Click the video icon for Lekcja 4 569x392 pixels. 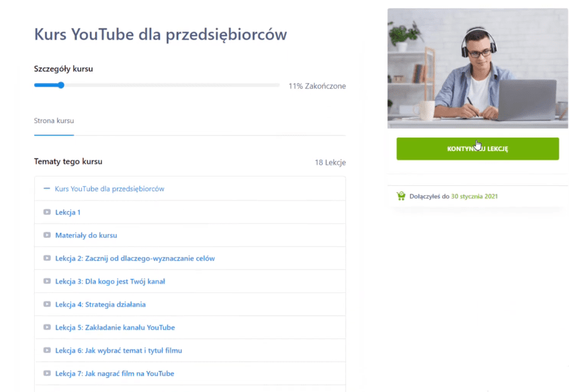click(x=47, y=305)
